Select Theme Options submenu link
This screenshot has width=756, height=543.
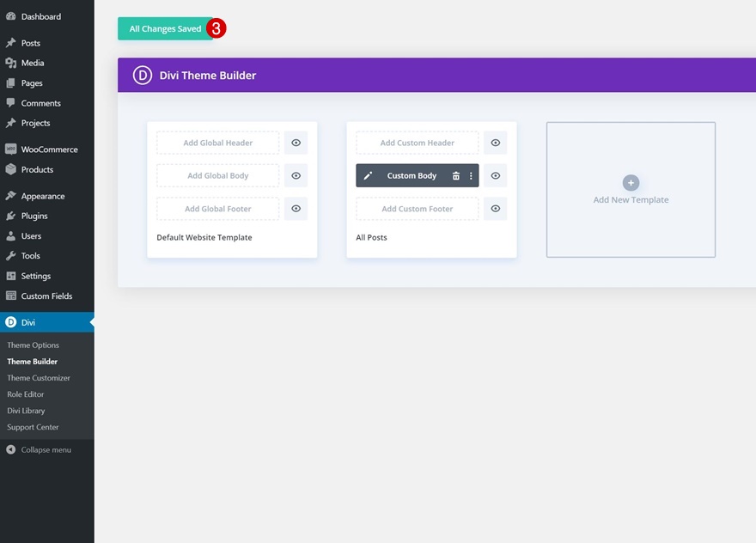coord(33,345)
